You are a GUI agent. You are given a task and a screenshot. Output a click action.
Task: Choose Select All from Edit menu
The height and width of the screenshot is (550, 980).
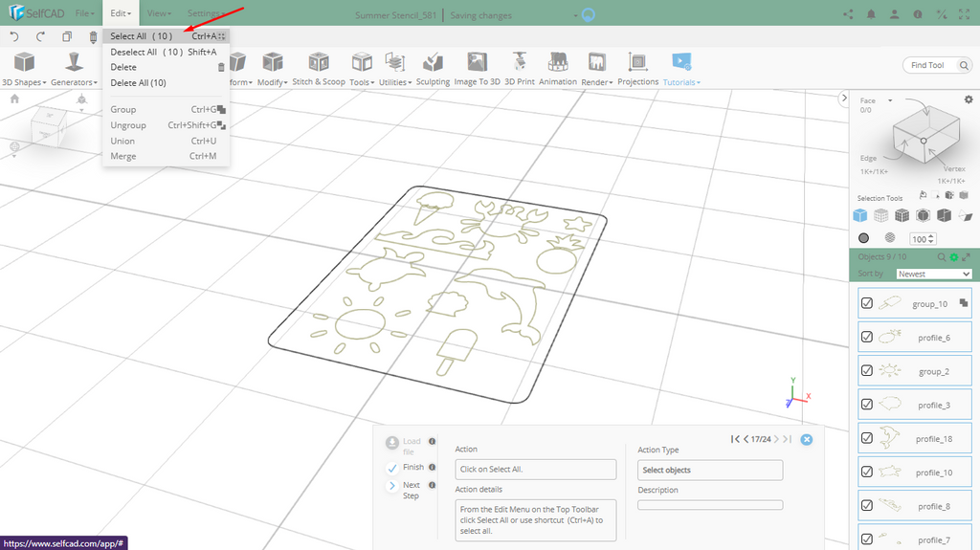[x=142, y=36]
